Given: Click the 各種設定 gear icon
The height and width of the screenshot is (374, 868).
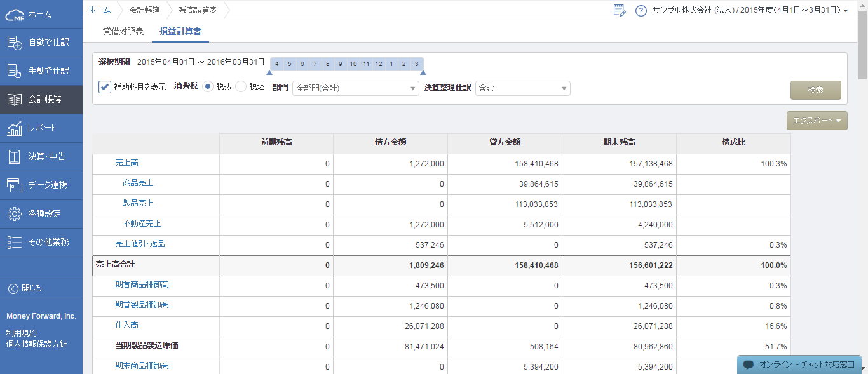Looking at the screenshot, I should tap(15, 214).
